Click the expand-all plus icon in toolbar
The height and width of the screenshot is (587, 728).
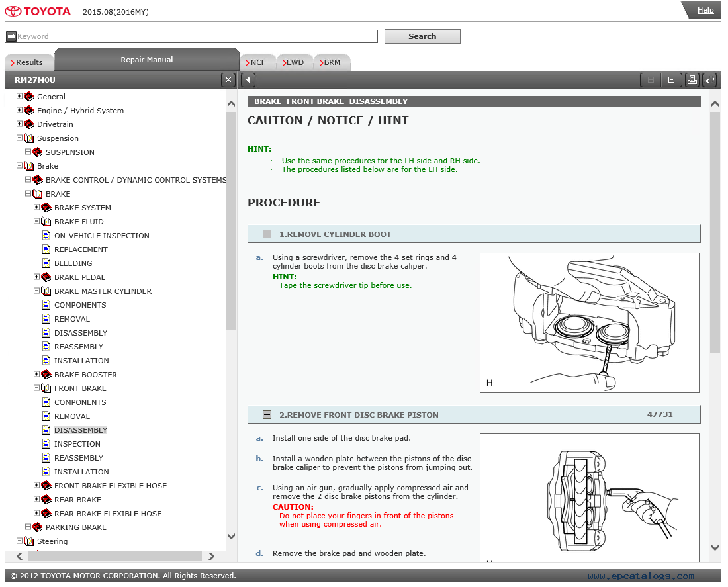(x=651, y=80)
